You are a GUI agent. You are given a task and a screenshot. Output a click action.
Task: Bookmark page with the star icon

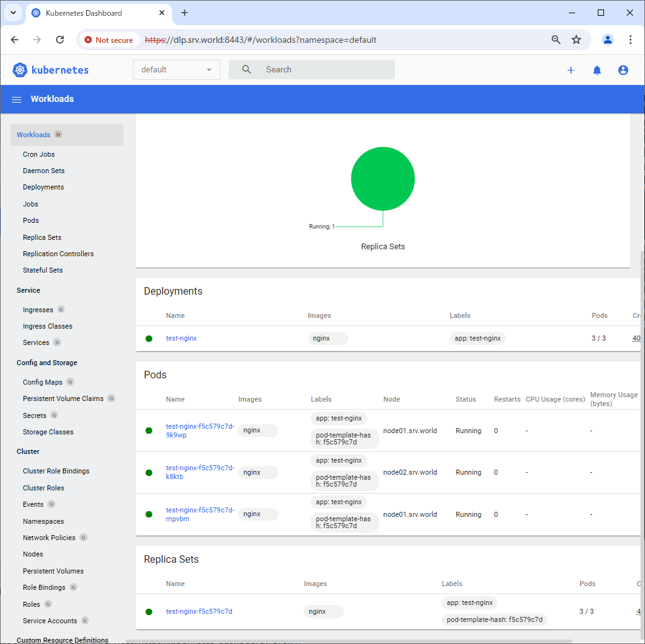coord(576,40)
